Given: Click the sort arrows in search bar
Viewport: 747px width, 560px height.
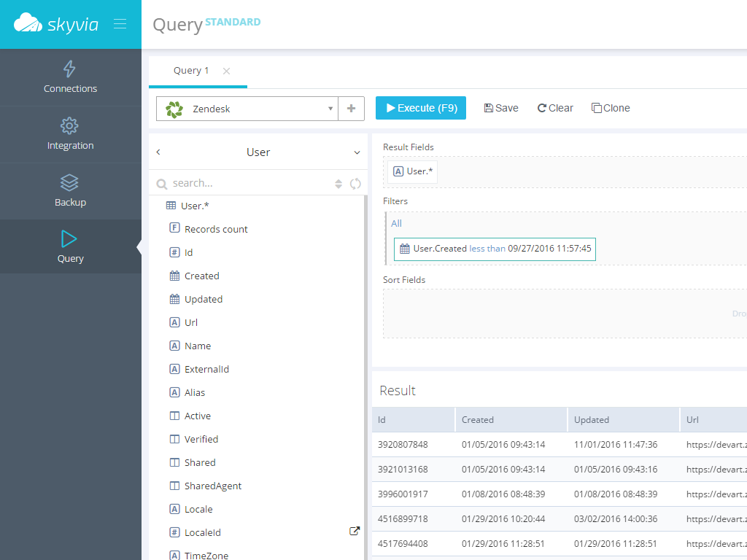Looking at the screenshot, I should click(x=338, y=184).
